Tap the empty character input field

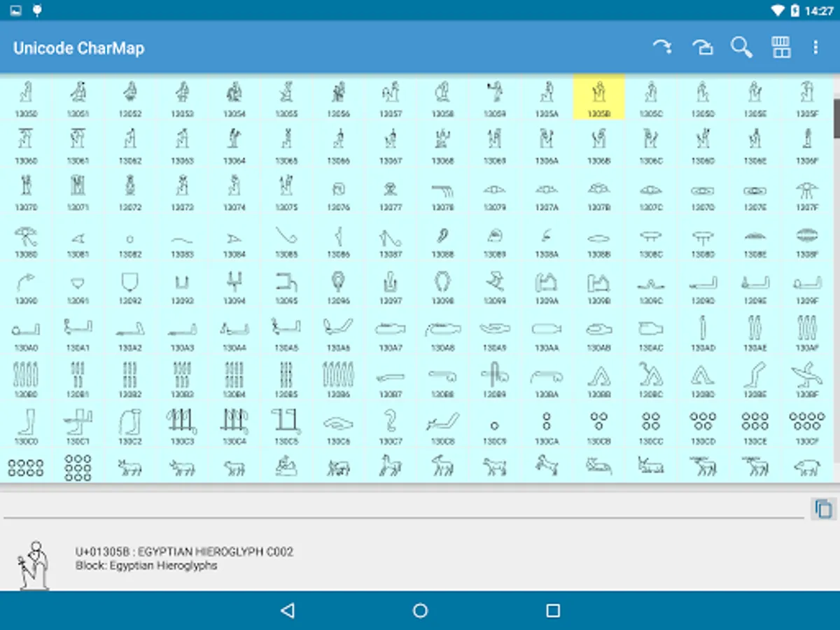pyautogui.click(x=404, y=507)
